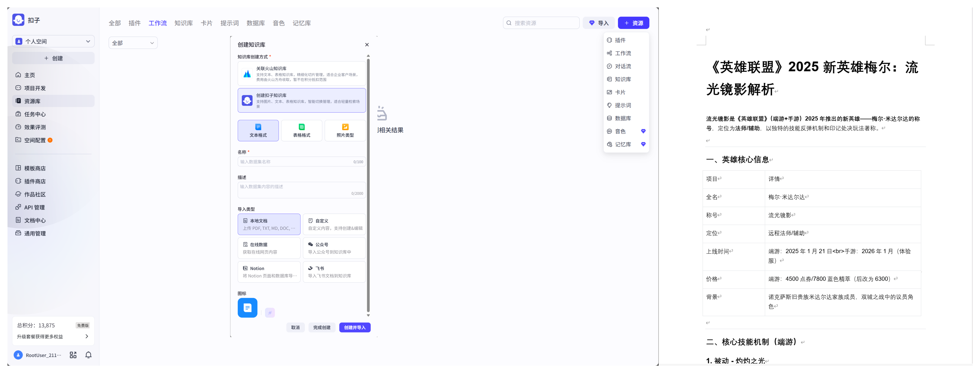980x373 pixels.
Task: Open the 全部 filter dropdown
Action: coord(133,43)
